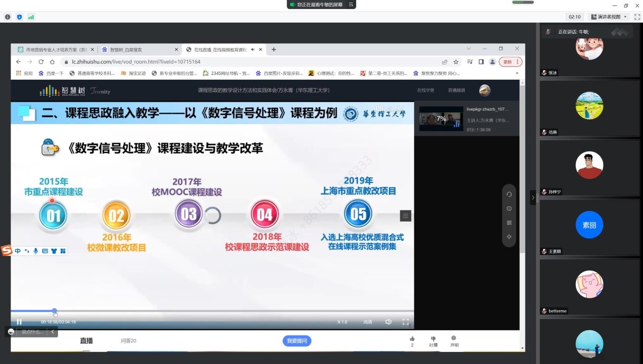This screenshot has height=364, width=643.
Task: Open 在线学堂 in the site header
Action: click(426, 90)
